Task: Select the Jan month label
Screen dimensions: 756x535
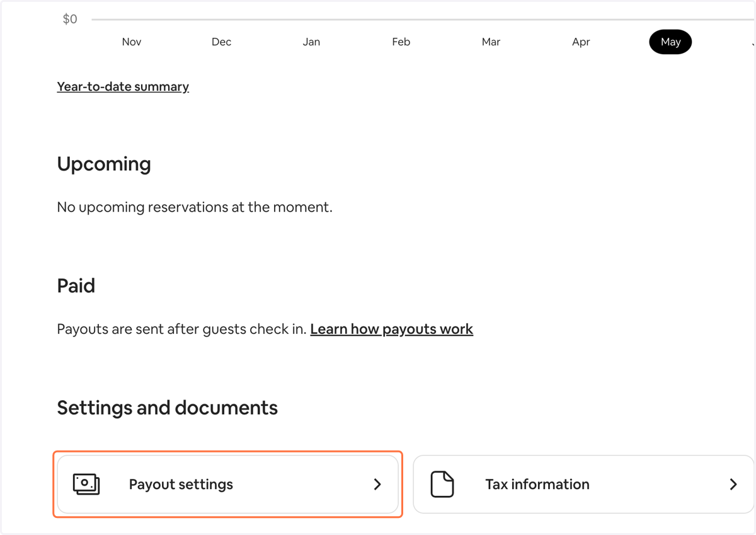Action: pyautogui.click(x=311, y=42)
